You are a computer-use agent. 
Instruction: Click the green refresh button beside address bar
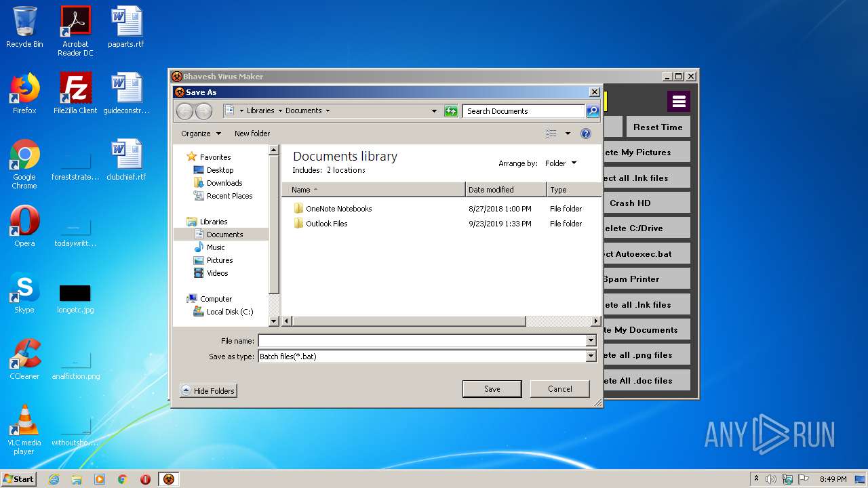(451, 111)
